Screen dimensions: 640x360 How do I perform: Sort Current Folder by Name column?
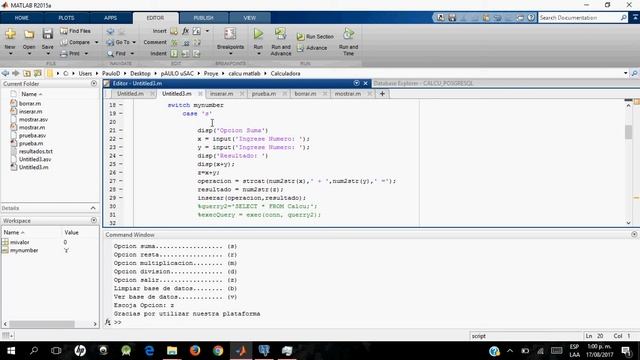pyautogui.click(x=31, y=94)
